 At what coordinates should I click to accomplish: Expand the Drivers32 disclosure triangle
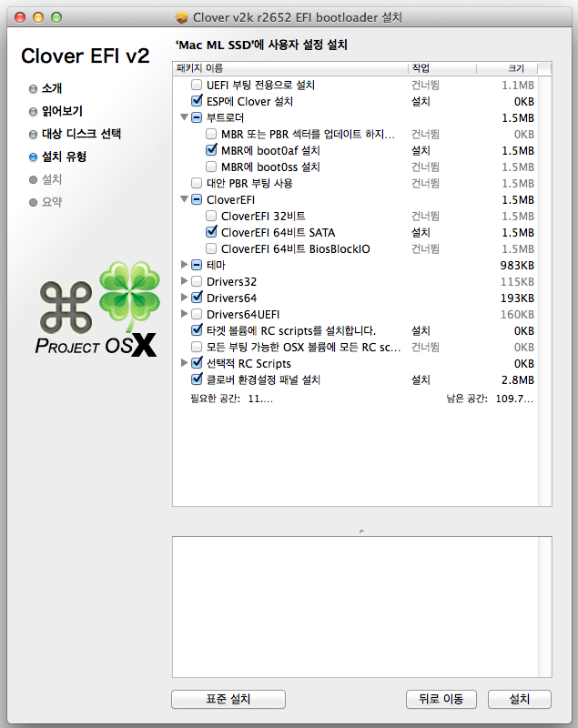coord(184,281)
